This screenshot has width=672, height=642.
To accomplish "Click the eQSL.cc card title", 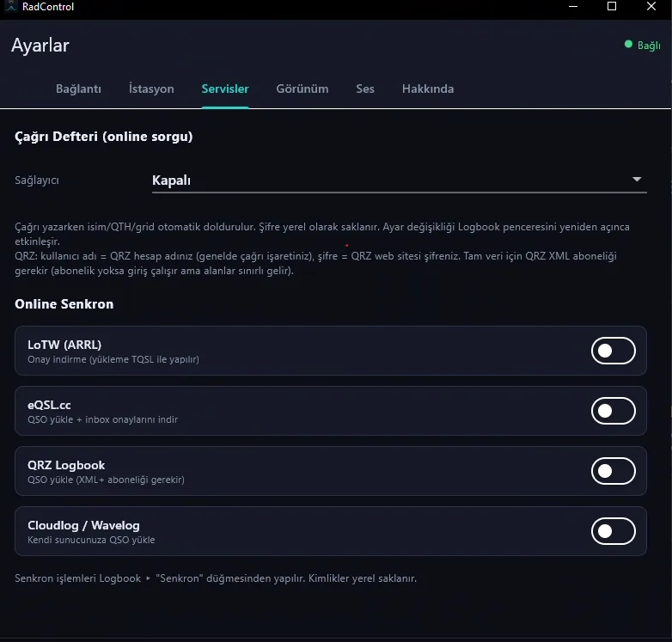I will 49,405.
